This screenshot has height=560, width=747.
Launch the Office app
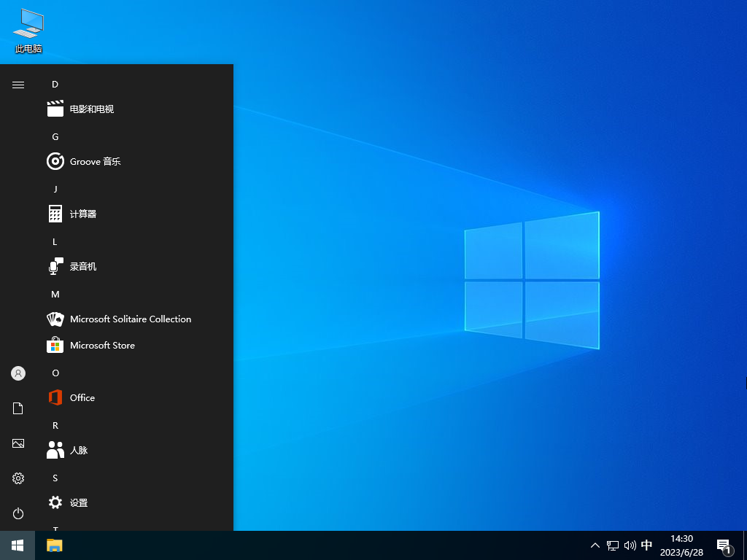tap(82, 397)
